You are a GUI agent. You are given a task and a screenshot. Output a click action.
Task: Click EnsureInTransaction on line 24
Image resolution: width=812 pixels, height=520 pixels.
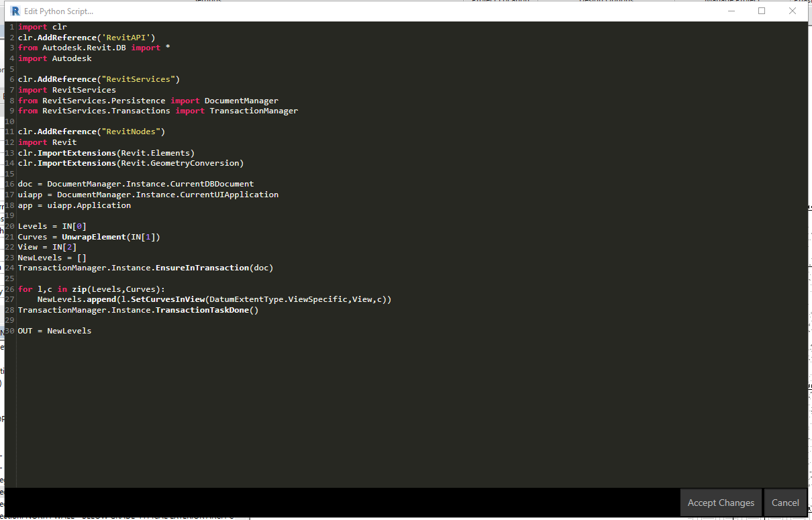202,268
